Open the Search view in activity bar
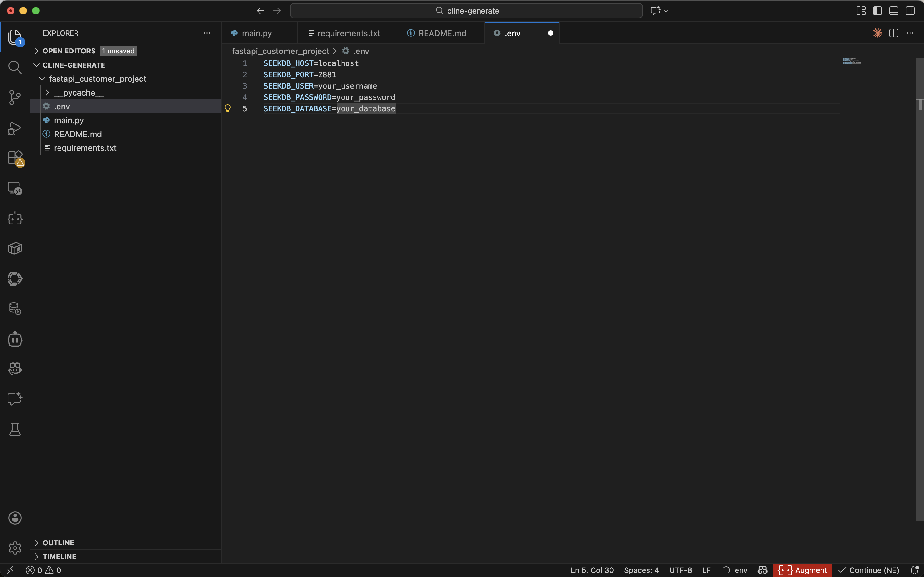Viewport: 924px width, 577px height. pos(14,68)
